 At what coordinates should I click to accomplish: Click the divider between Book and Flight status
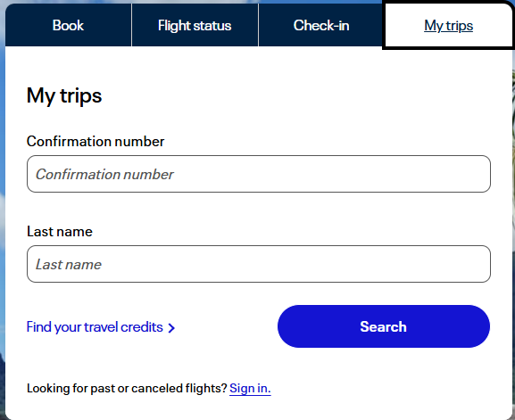pyautogui.click(x=132, y=25)
